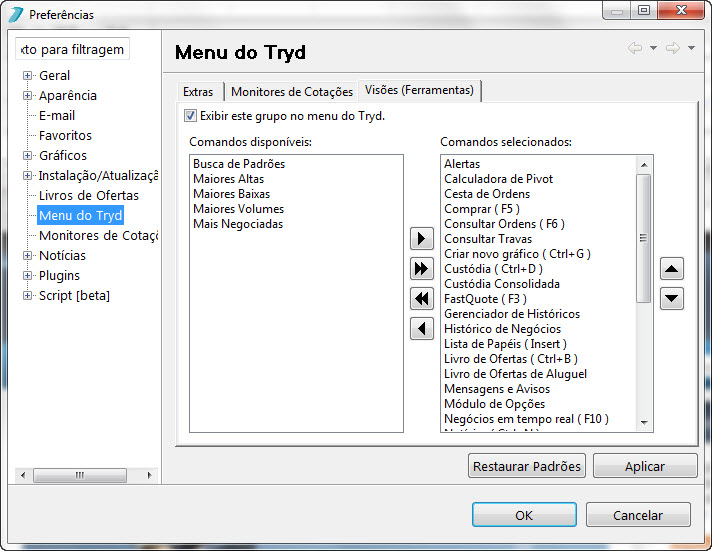
Task: Select 'Custódia Consolidada' command
Action: click(x=502, y=283)
